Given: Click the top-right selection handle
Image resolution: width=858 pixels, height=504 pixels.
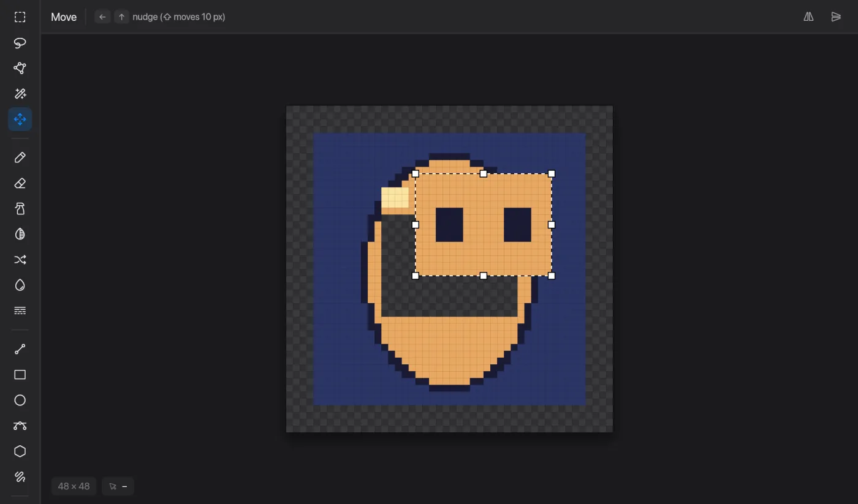Looking at the screenshot, I should pyautogui.click(x=552, y=174).
